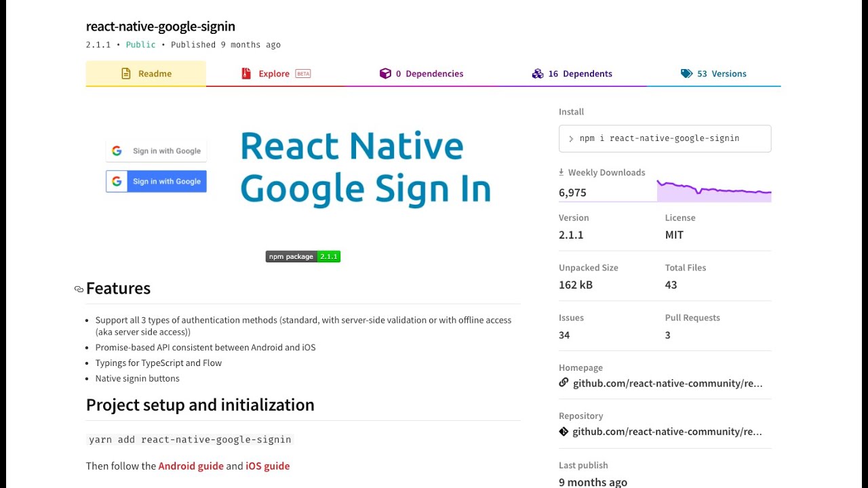Click the 162 kB unpacked size value
Viewport: 868px width, 488px height.
pyautogui.click(x=576, y=285)
